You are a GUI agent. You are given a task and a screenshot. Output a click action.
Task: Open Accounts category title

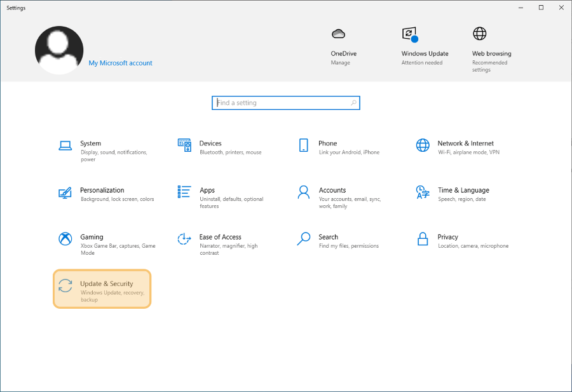332,190
